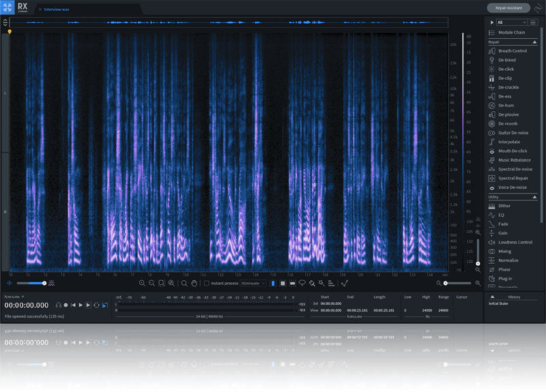Toggle the blue follow-playhead button
546x392 pixels.
pyautogui.click(x=105, y=305)
